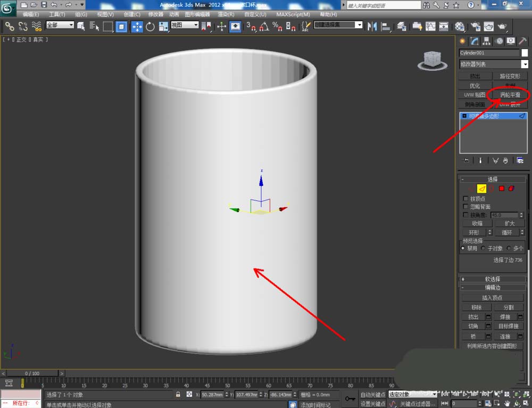This screenshot has width=532, height=408.
Task: Open the 渲染(R) menu
Action: point(226,14)
